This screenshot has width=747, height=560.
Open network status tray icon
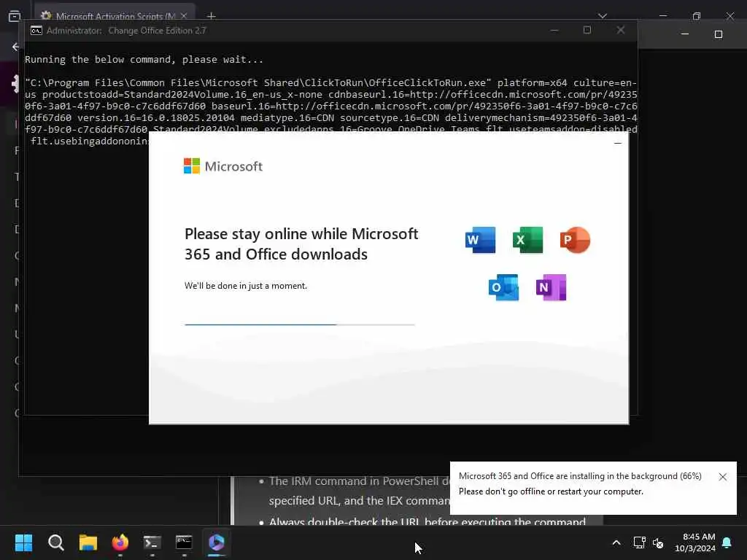click(x=639, y=542)
